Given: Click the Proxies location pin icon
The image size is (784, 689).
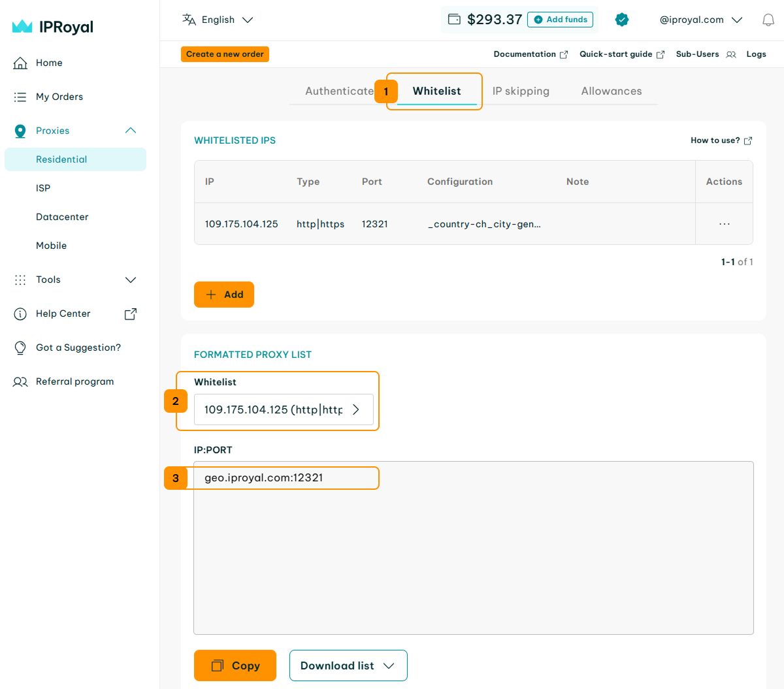Looking at the screenshot, I should pyautogui.click(x=20, y=131).
